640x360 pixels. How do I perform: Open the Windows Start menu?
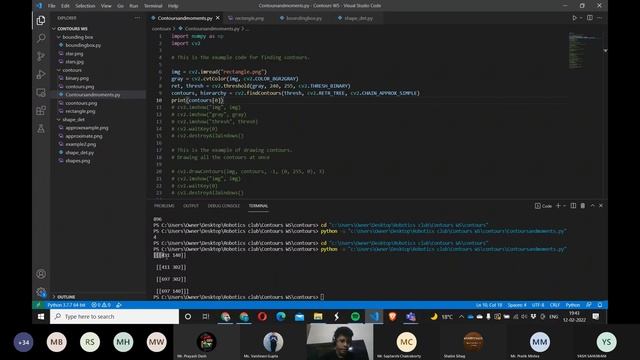(41, 316)
